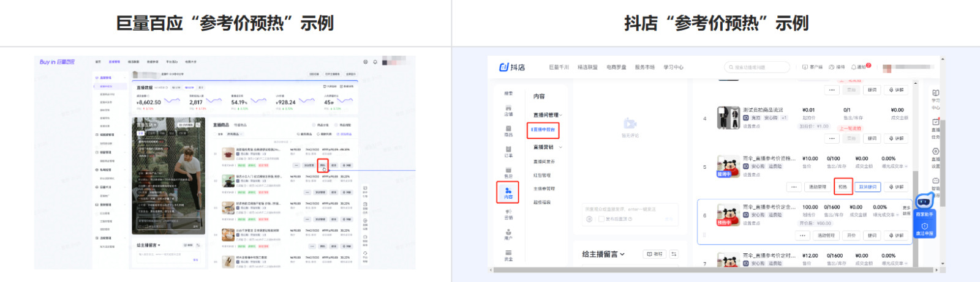The image size is (980, 282).
Task: Click 接词 button in row 6
Action: [x=872, y=235]
